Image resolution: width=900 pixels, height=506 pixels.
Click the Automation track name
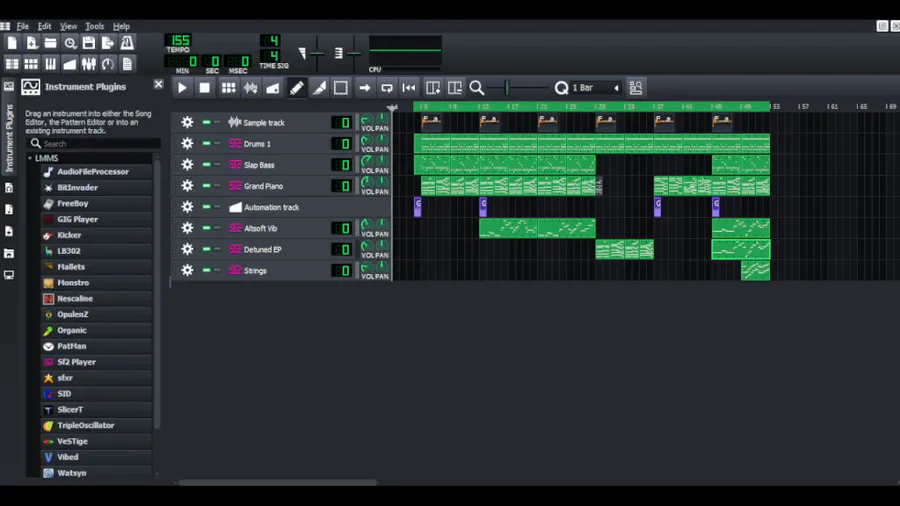[271, 207]
